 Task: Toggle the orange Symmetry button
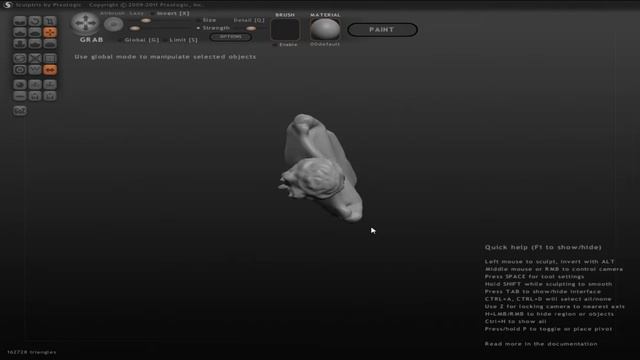tap(50, 70)
